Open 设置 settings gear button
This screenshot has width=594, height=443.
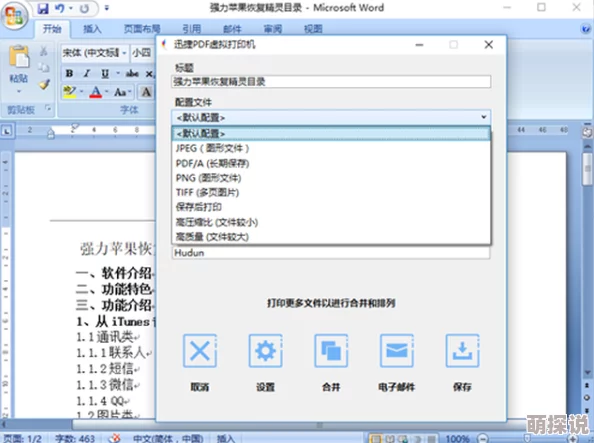point(265,351)
